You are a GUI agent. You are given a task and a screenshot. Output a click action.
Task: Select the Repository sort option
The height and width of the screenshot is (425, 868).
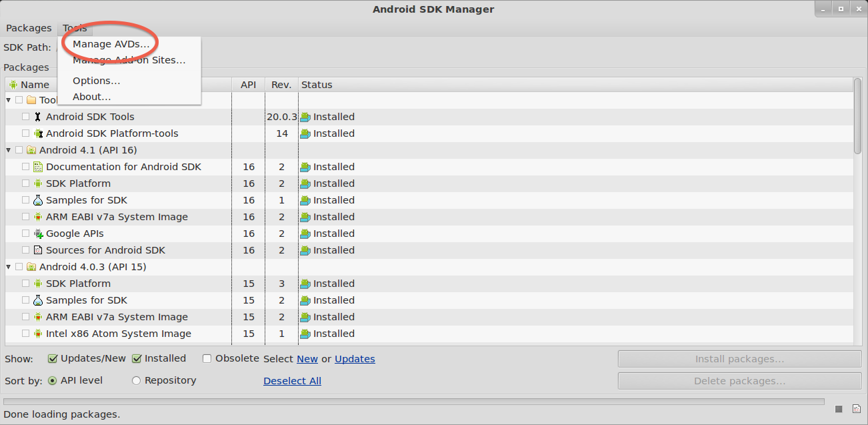click(137, 381)
